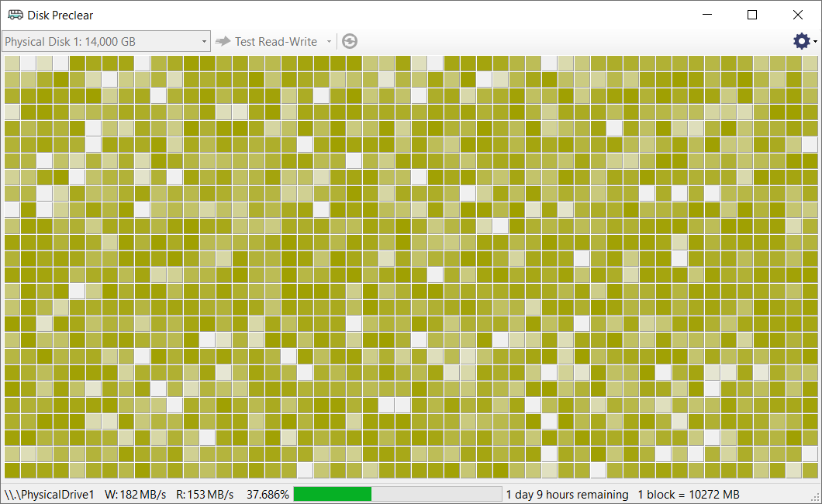Click the Test Read-Write button label

click(x=276, y=41)
